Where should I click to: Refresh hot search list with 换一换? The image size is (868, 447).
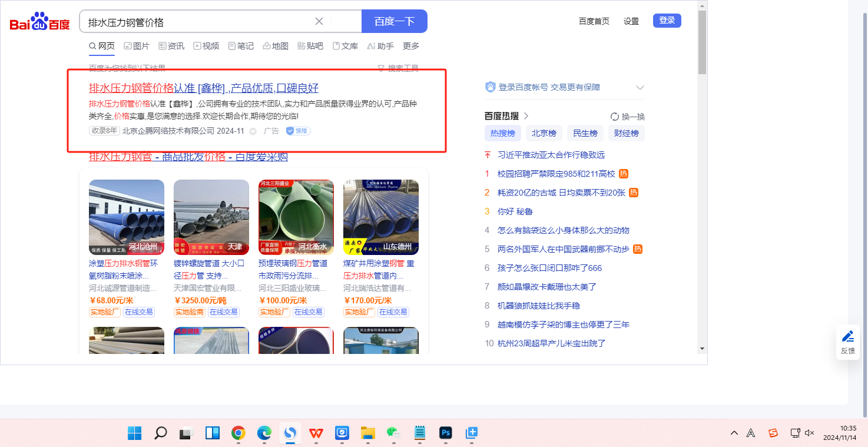[x=628, y=117]
